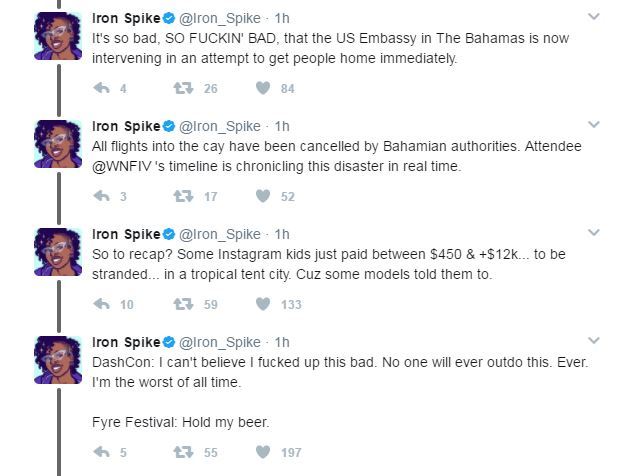
Task: Click Iron Spike's avatar on DashCon tweet
Action: pos(59,360)
